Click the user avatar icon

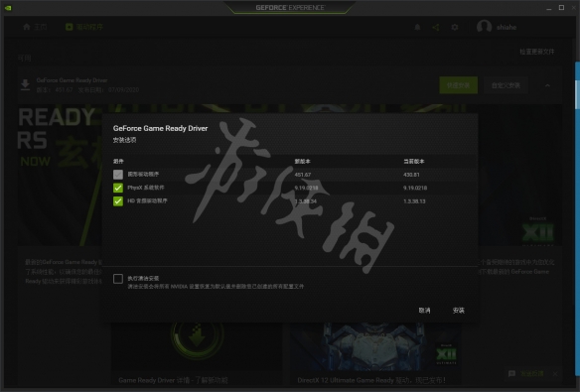(484, 27)
